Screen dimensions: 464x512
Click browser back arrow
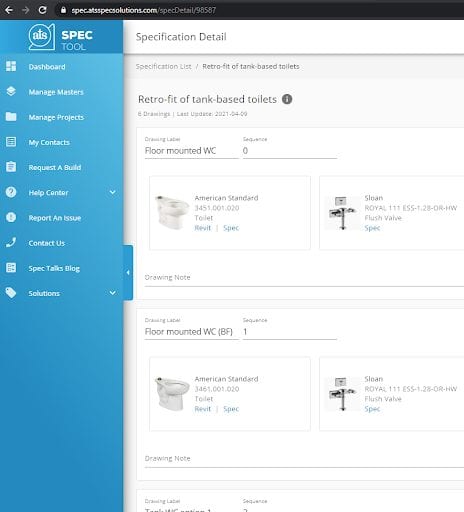pyautogui.click(x=9, y=10)
